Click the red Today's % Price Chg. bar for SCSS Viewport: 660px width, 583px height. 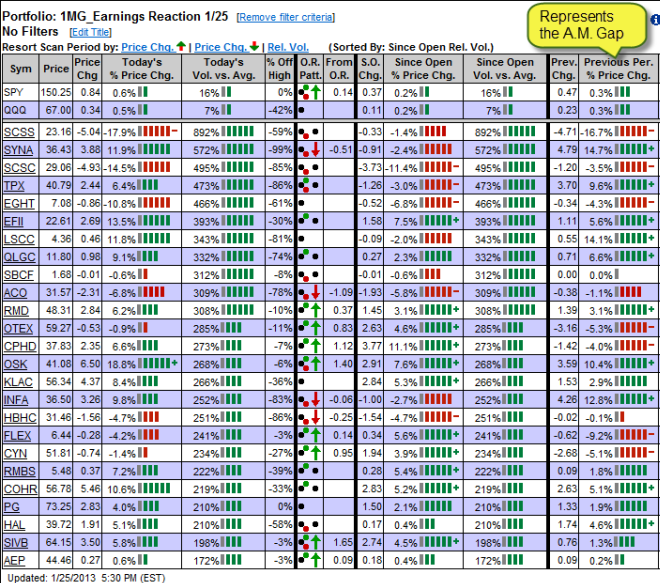tap(155, 131)
